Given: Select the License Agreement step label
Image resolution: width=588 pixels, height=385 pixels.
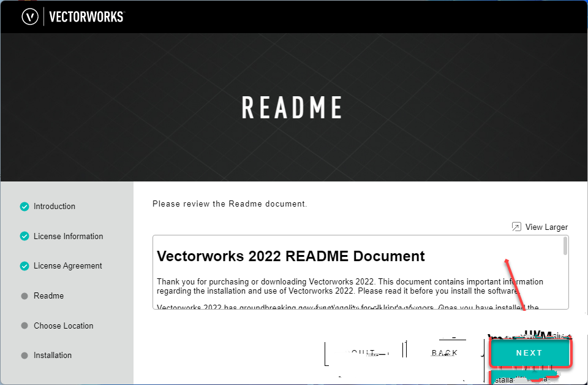Looking at the screenshot, I should 68,265.
